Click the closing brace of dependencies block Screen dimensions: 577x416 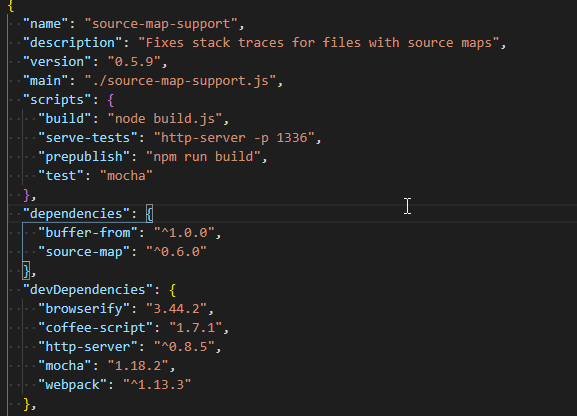pyautogui.click(x=26, y=271)
